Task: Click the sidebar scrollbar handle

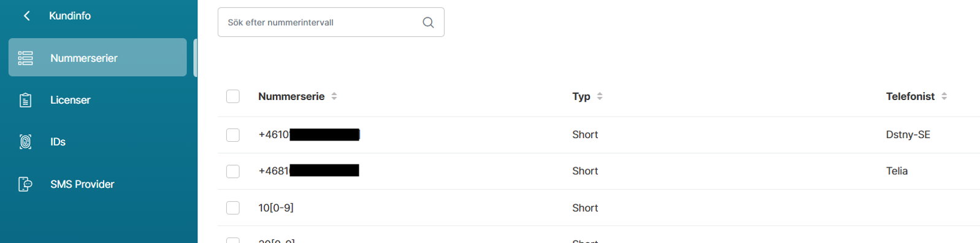Action: tap(195, 58)
